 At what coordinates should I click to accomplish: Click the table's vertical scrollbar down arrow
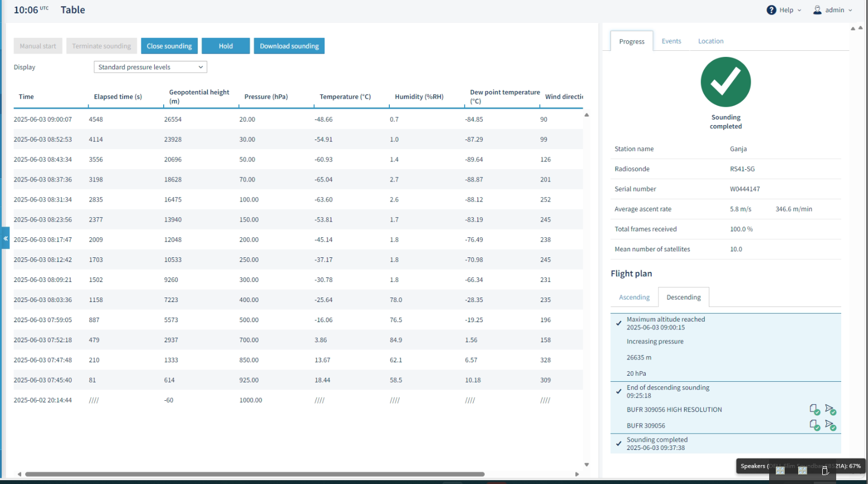(586, 464)
